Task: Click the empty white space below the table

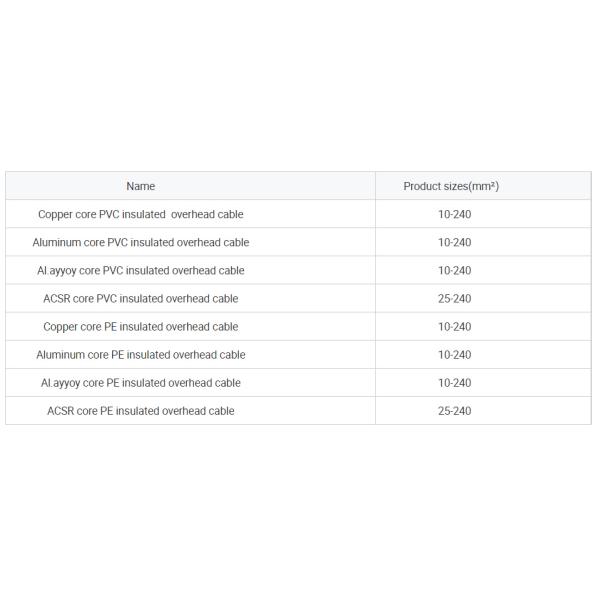Action: pyautogui.click(x=300, y=510)
